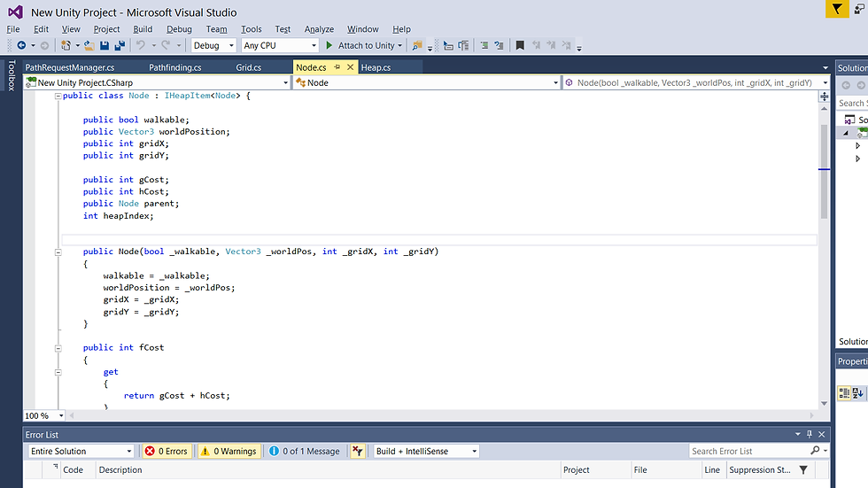Screen dimensions: 868x488
Task: Collapse the Node class outline region
Action: [58, 96]
